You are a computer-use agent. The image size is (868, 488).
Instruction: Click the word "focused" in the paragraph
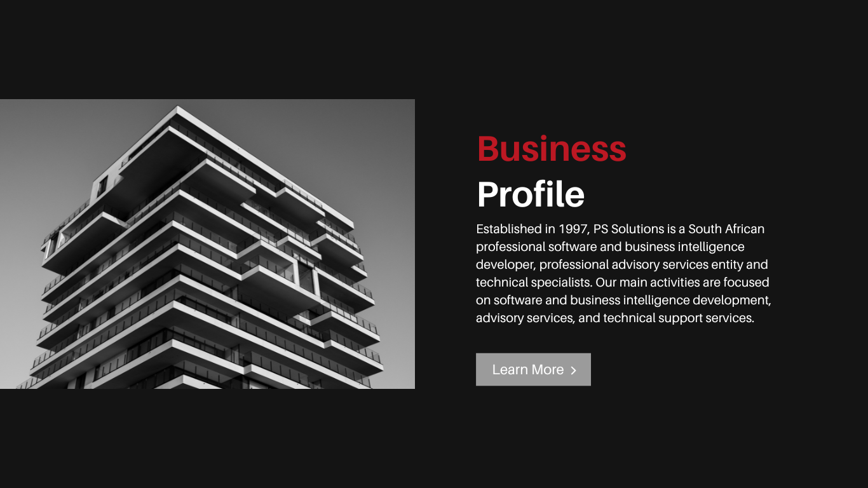tap(746, 282)
